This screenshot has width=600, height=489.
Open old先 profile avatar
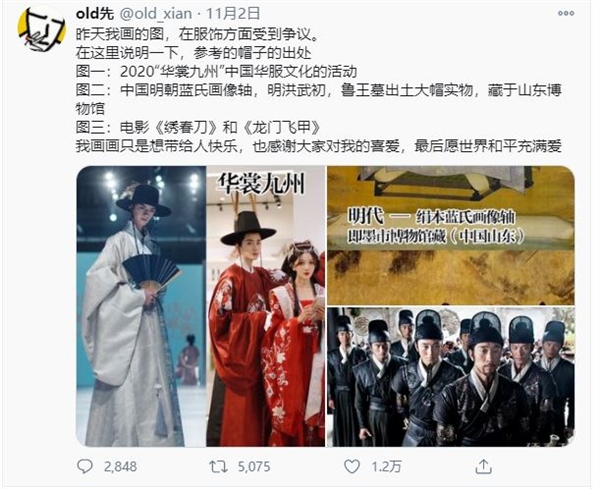(41, 29)
